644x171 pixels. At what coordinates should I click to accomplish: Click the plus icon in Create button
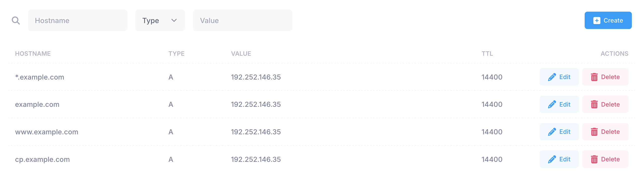coord(597,21)
